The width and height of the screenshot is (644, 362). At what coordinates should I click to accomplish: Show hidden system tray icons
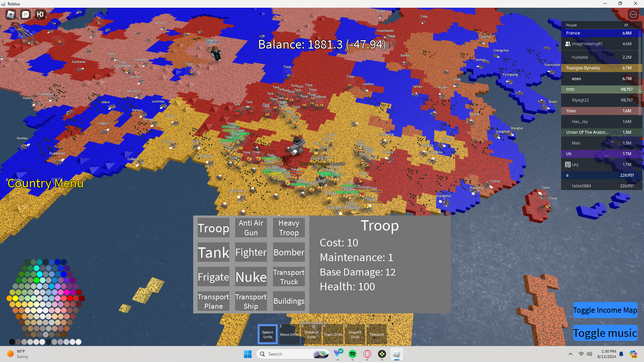570,354
